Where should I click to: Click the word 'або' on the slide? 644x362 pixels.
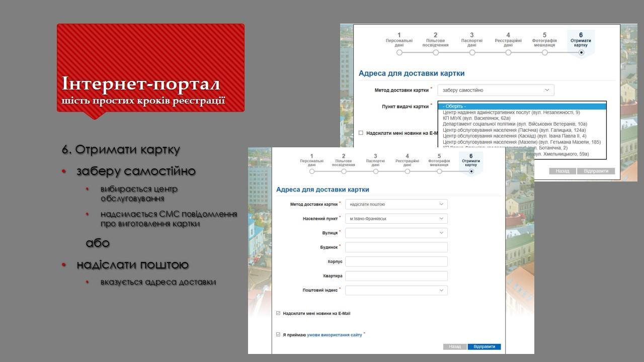(98, 243)
